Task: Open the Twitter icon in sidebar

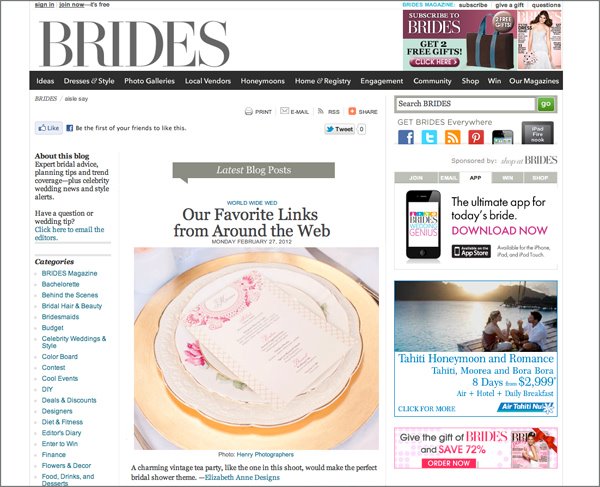Action: point(429,137)
